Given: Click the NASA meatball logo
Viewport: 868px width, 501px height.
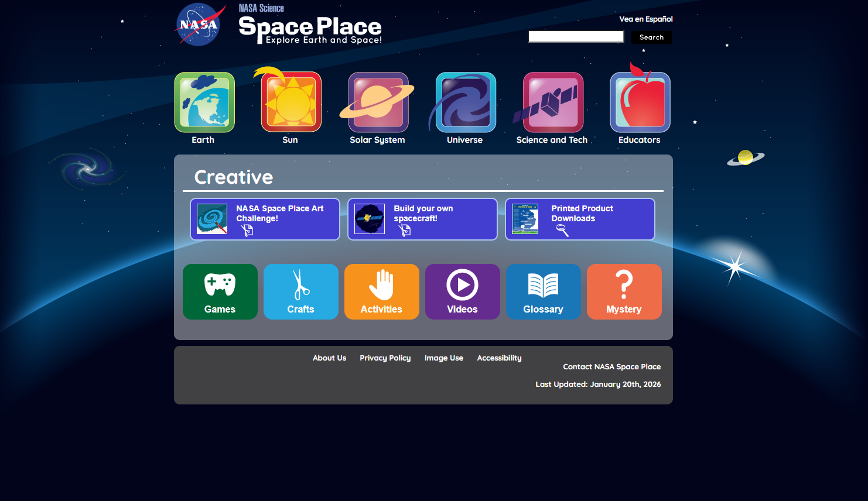Looking at the screenshot, I should pos(200,25).
